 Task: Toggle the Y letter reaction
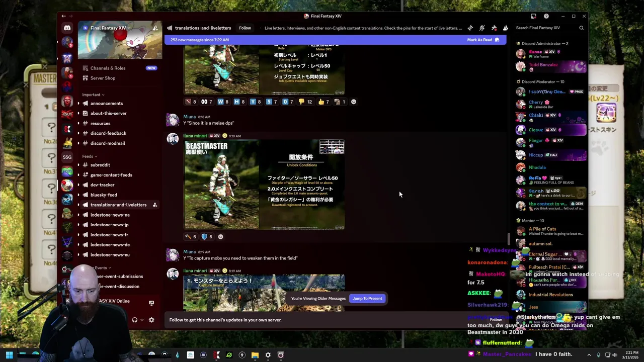point(256,102)
